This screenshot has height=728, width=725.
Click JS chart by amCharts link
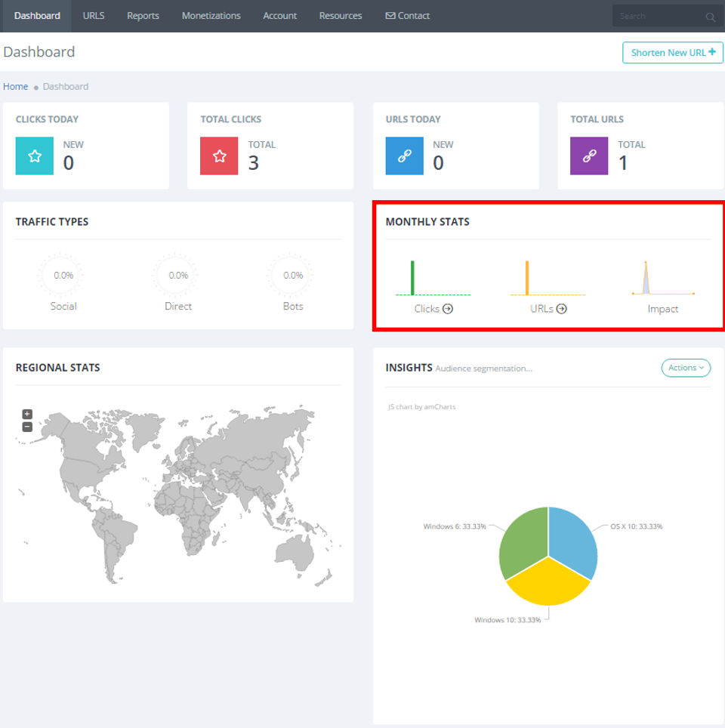(421, 407)
